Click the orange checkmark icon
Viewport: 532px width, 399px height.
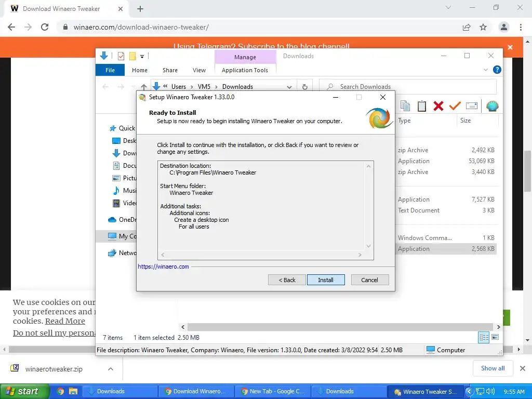(455, 106)
